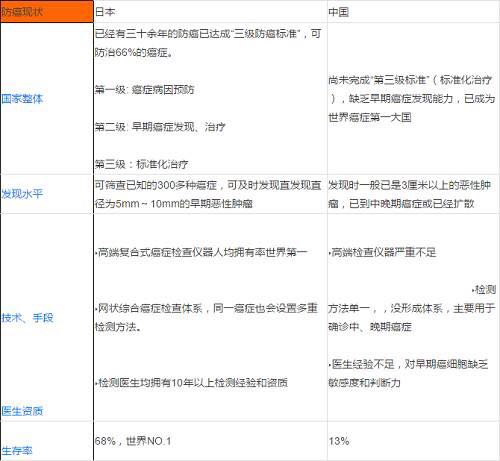
Task: Click the 第二级: 早期癌症发现、治疗 line
Action: click(x=160, y=127)
